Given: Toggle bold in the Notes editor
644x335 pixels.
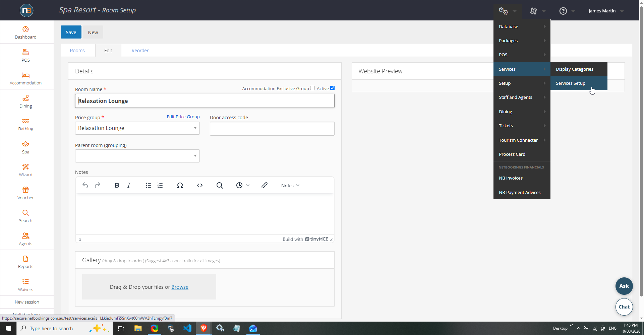Looking at the screenshot, I should coord(117,185).
